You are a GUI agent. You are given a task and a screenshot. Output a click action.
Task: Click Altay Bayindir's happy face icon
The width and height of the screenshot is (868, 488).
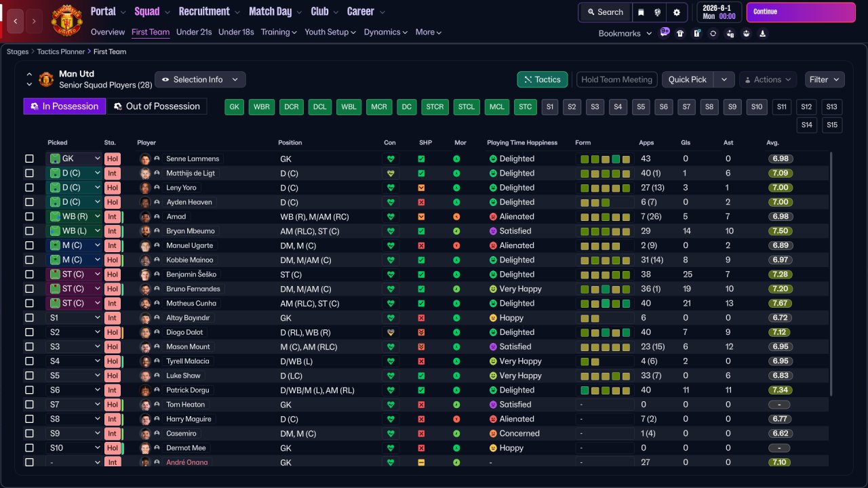tap(493, 318)
